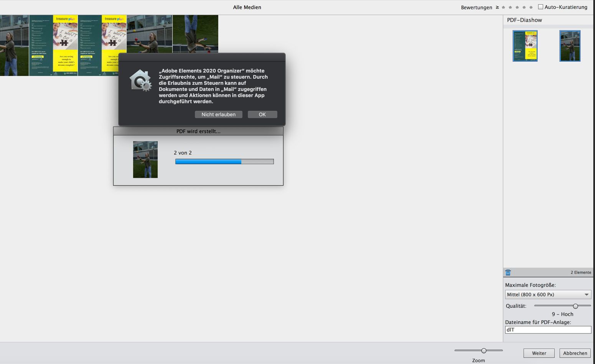Select the juggler thumbnail in the PDF-Diashow panel

[570, 46]
